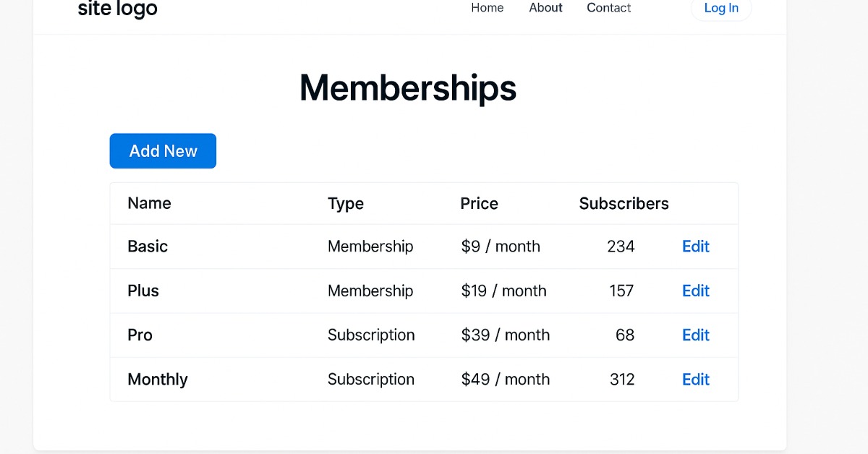This screenshot has height=454, width=868.
Task: Click the Price column header
Action: pyautogui.click(x=479, y=204)
